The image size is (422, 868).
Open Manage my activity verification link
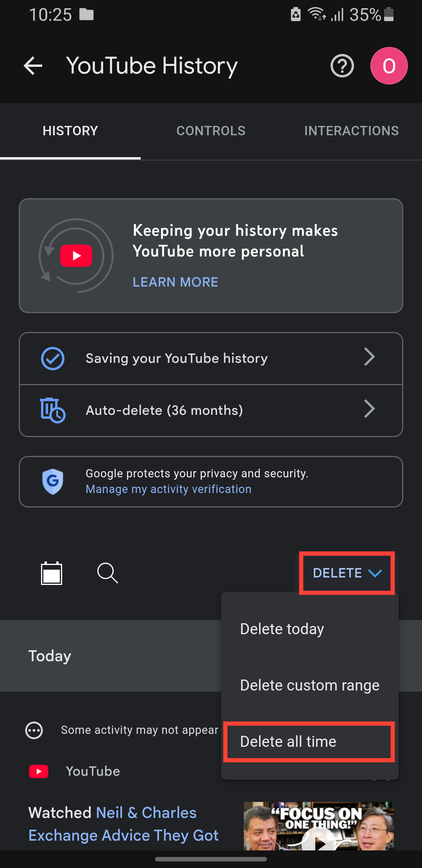168,489
